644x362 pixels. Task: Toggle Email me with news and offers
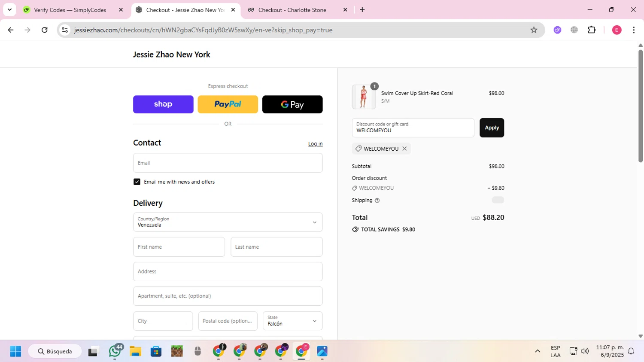[137, 182]
